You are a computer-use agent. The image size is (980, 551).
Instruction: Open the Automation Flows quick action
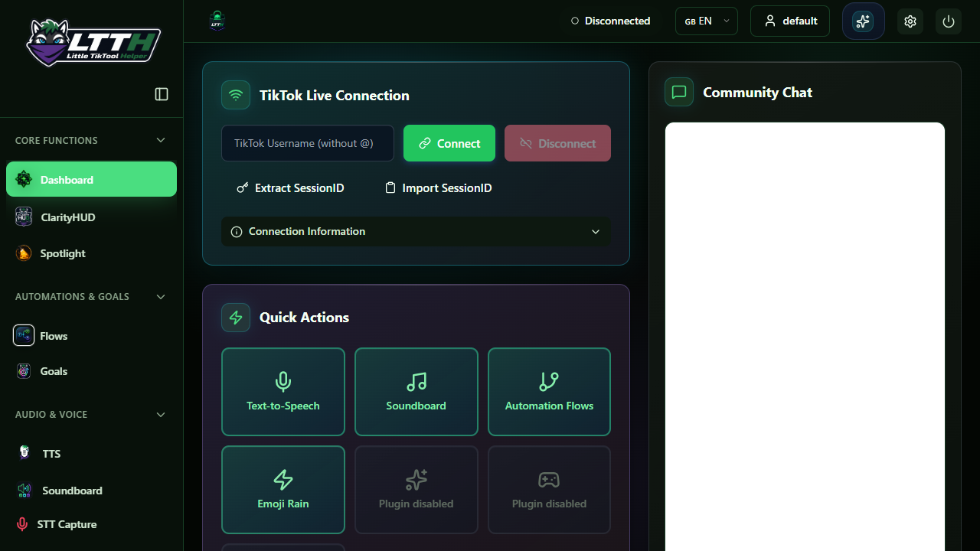click(549, 392)
